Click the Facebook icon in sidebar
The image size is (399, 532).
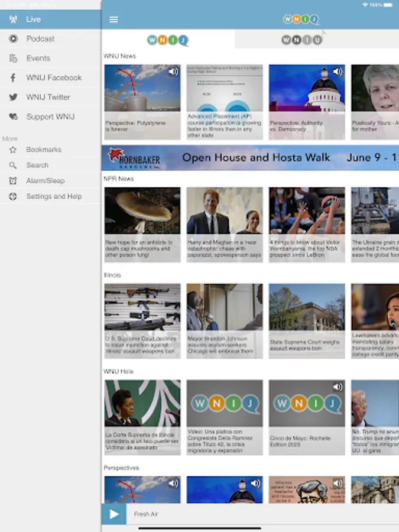pos(13,77)
